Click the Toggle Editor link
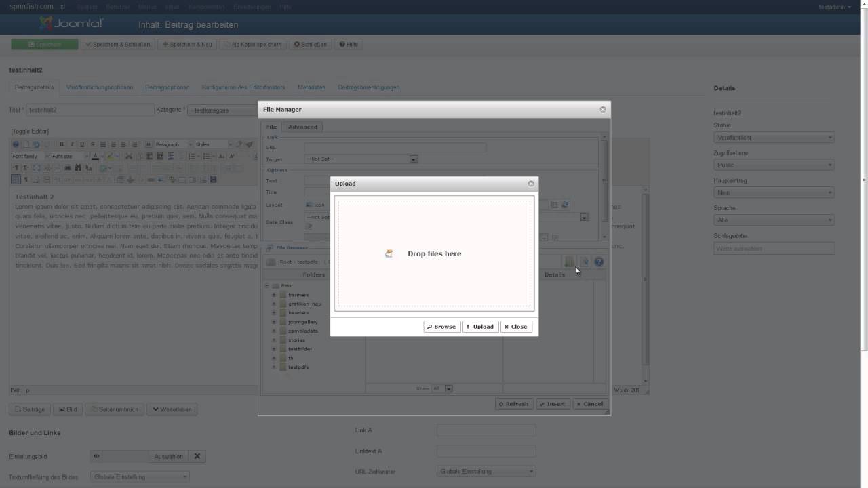The height and width of the screenshot is (488, 868). [30, 131]
